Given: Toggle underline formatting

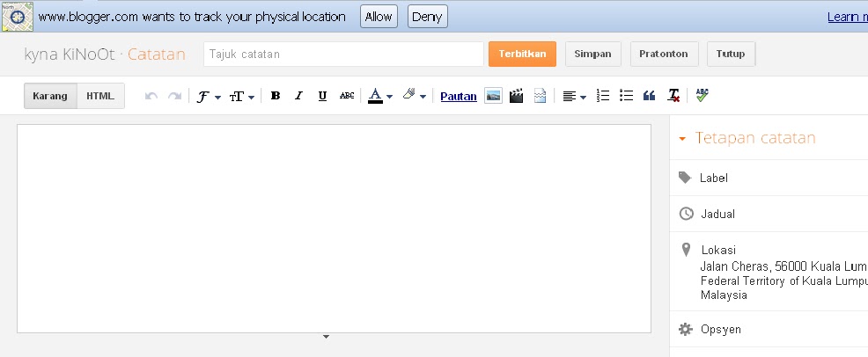Looking at the screenshot, I should click(x=323, y=96).
